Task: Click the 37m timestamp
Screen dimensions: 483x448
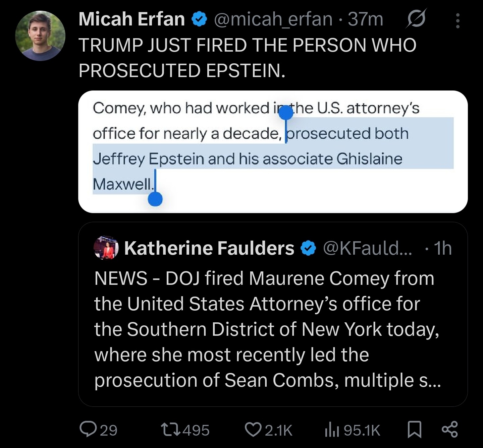Action: [x=365, y=19]
